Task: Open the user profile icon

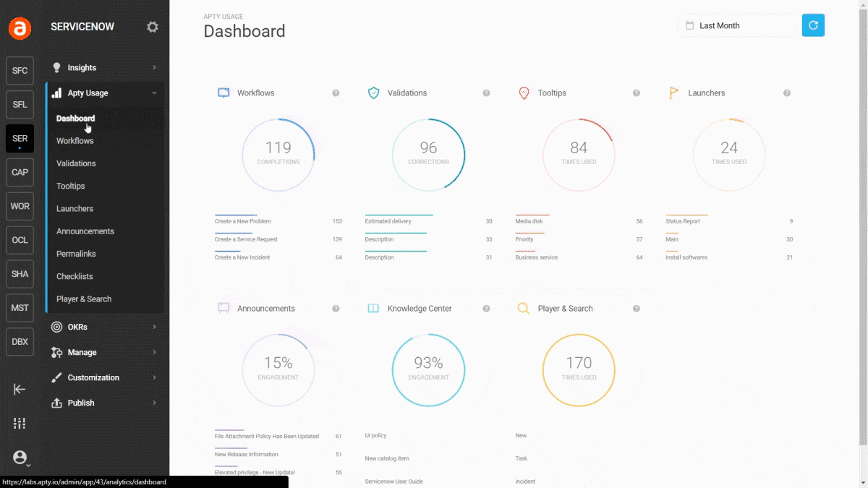Action: click(x=20, y=458)
